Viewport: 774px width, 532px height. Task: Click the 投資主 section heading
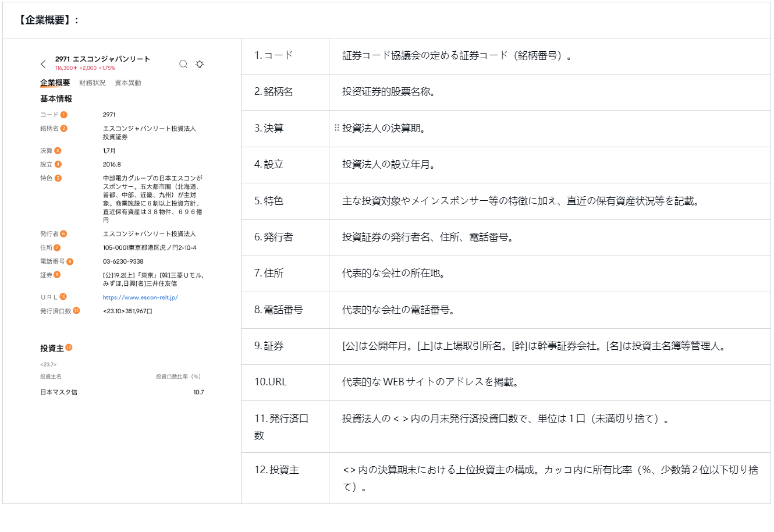tap(52, 348)
